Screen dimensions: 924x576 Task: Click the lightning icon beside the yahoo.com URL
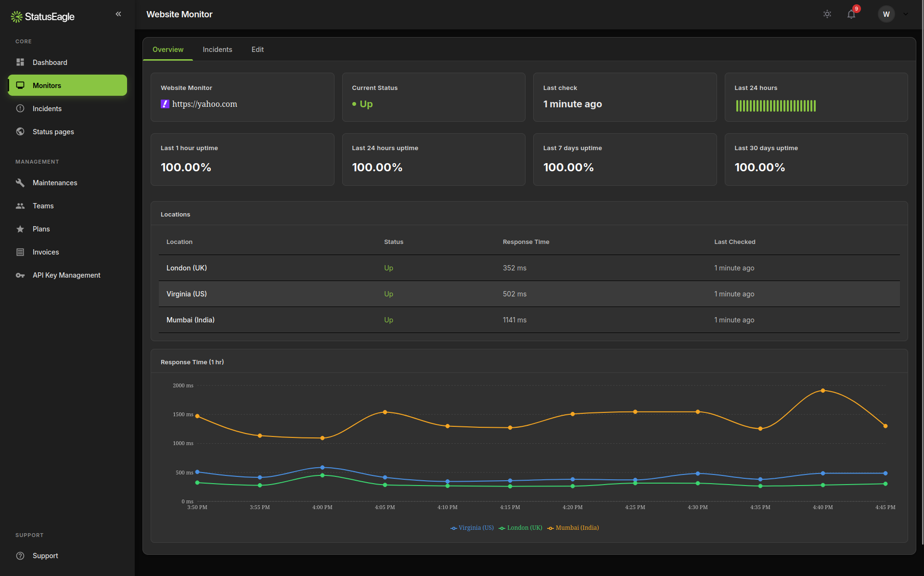pyautogui.click(x=165, y=104)
